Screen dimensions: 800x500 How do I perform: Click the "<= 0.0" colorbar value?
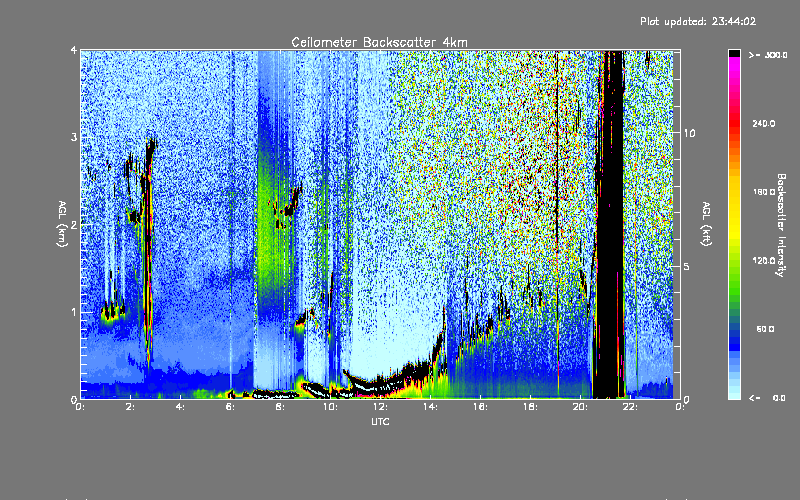(x=767, y=397)
